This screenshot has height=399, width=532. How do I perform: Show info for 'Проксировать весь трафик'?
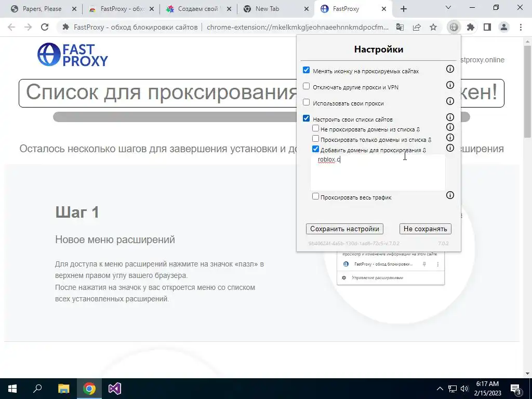[x=450, y=195]
